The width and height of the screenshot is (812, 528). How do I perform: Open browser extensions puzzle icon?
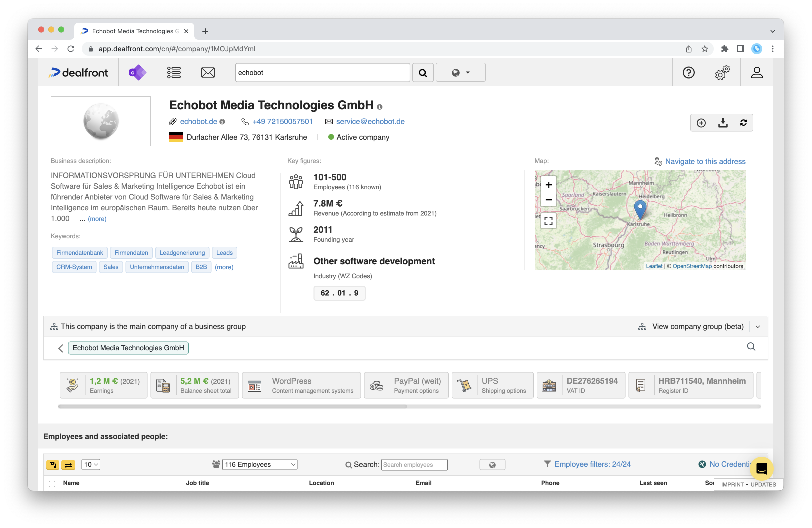725,49
